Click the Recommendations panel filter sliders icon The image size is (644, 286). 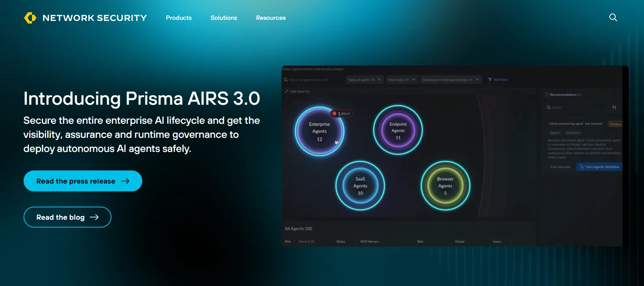614,107
